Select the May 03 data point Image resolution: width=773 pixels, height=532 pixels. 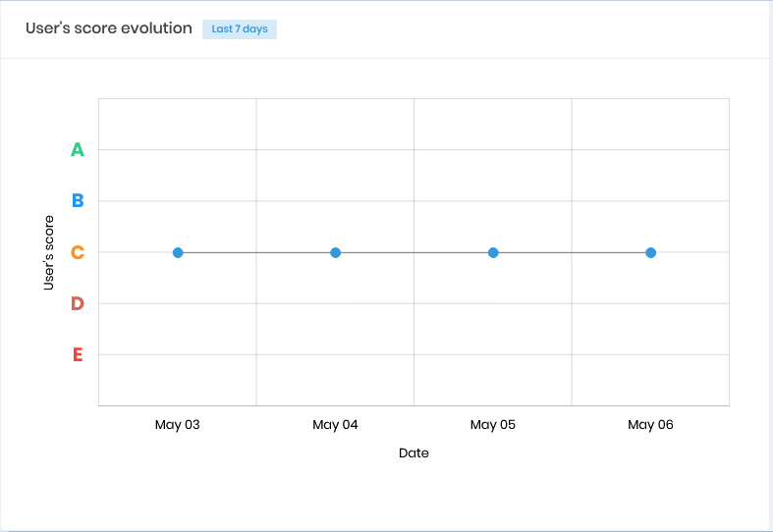pyautogui.click(x=178, y=252)
